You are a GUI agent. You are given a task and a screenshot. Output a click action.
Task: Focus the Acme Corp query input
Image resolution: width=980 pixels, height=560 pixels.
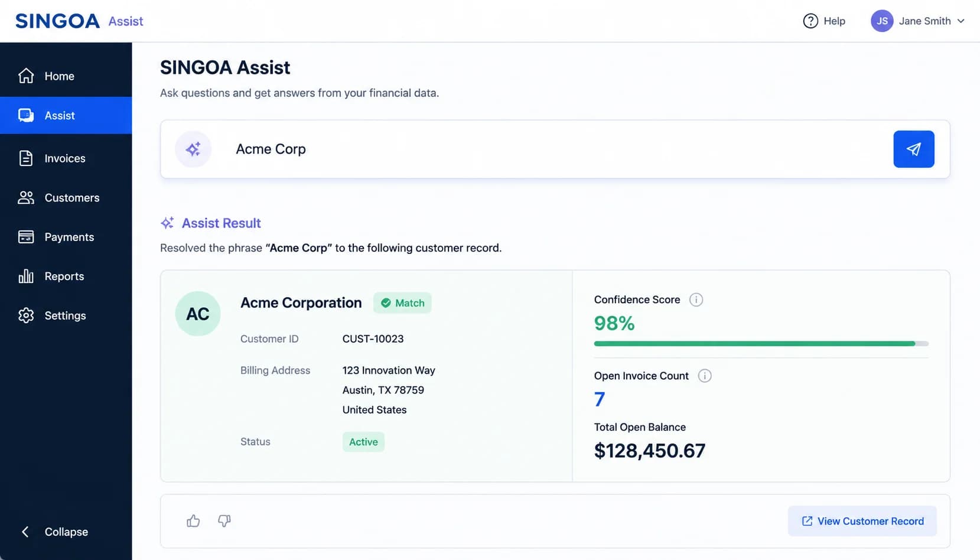tap(555, 149)
